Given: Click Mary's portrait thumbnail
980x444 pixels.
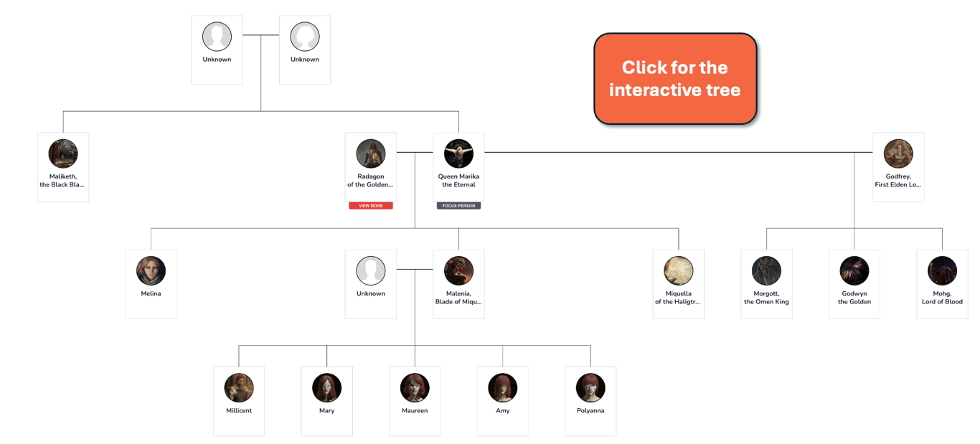Looking at the screenshot, I should tap(326, 387).
